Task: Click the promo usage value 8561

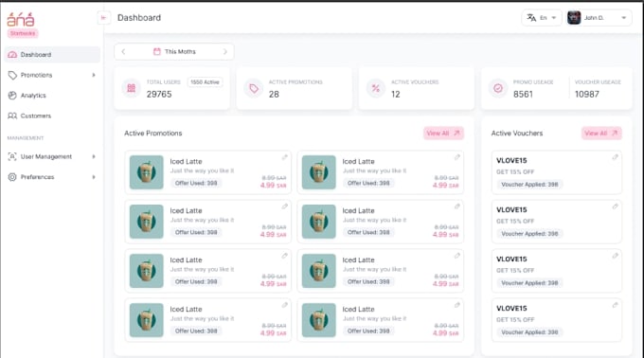Action: [x=523, y=95]
